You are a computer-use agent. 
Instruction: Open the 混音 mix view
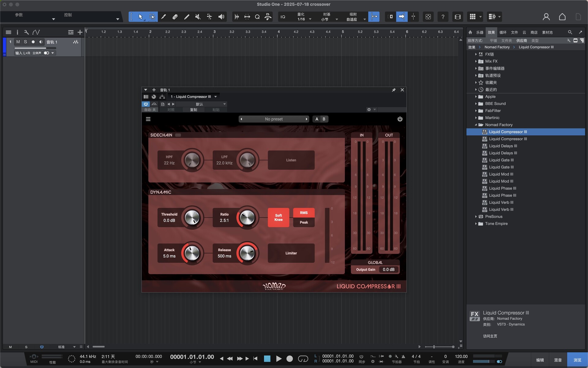click(558, 360)
